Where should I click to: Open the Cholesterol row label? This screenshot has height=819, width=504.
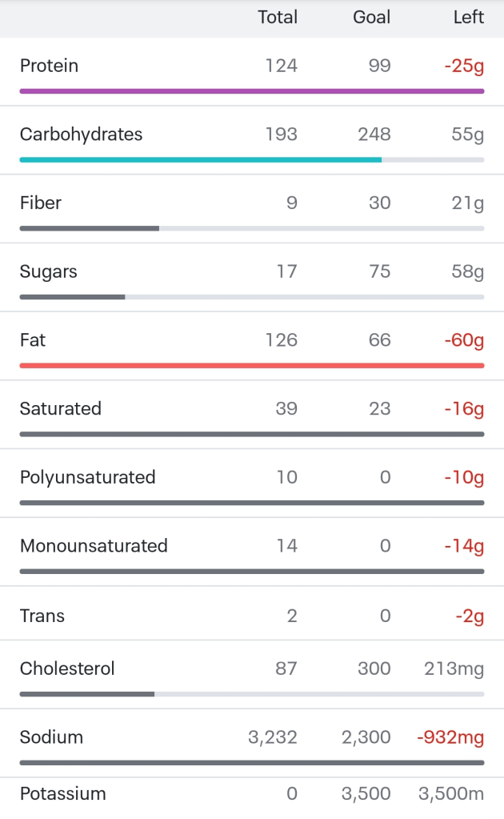click(x=67, y=668)
